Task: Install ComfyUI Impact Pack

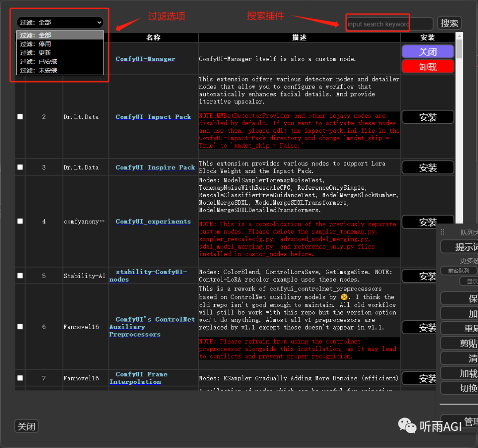Action: pos(428,117)
